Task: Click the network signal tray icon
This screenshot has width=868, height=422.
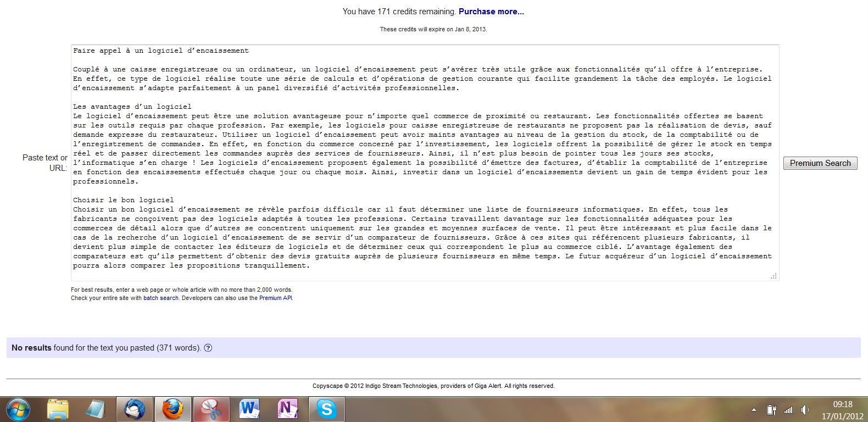Action: tap(788, 410)
